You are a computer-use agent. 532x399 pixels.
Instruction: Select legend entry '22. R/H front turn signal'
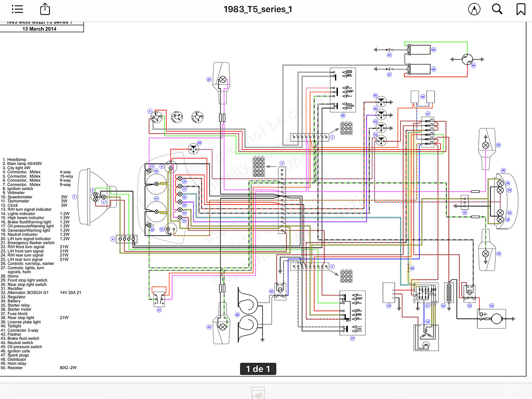[22, 247]
